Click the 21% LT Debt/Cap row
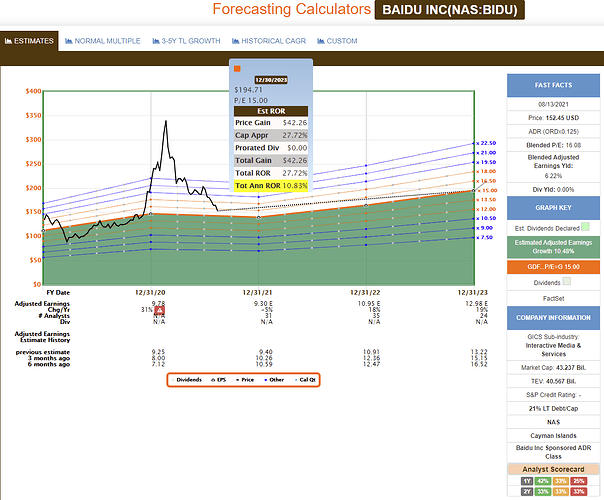Viewport: 604px width, 500px height. 553,408
